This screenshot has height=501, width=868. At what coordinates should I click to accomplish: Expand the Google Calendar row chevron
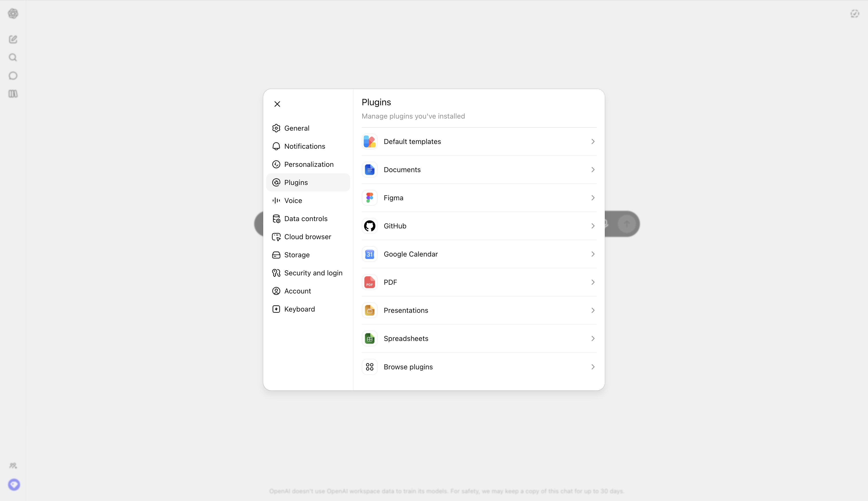[593, 254]
